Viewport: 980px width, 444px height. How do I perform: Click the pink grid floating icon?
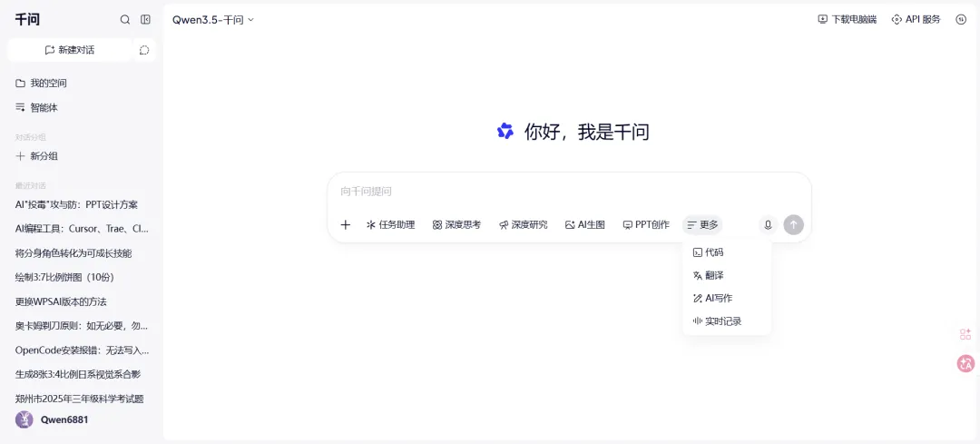coord(965,334)
